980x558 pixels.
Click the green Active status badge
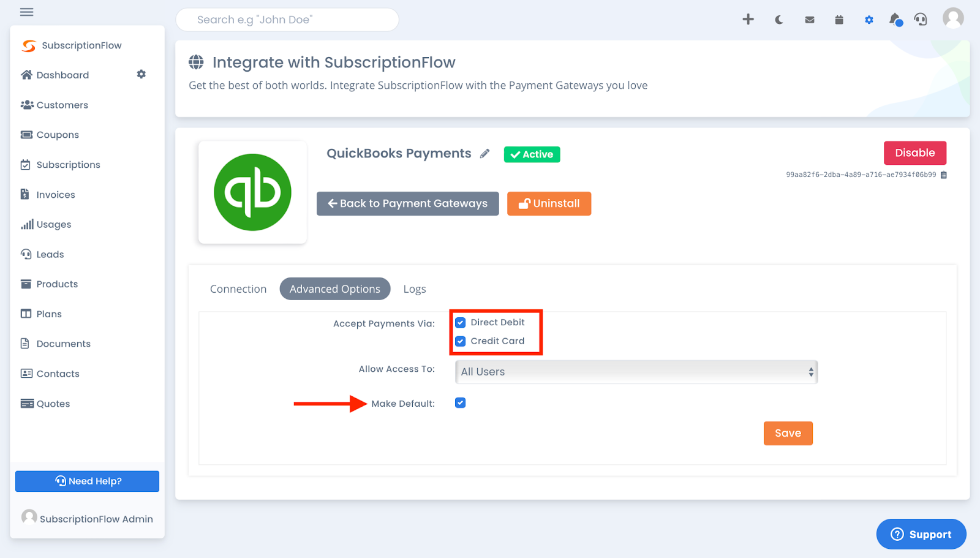[x=532, y=154]
